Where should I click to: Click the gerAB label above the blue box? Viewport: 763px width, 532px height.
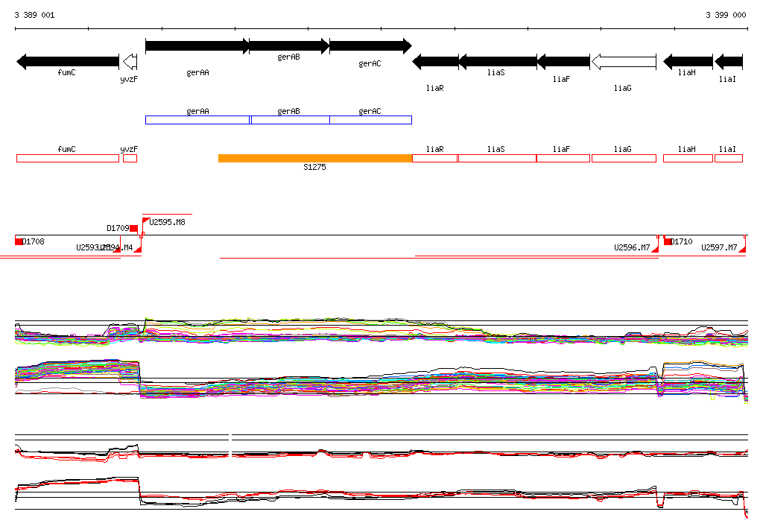click(288, 112)
